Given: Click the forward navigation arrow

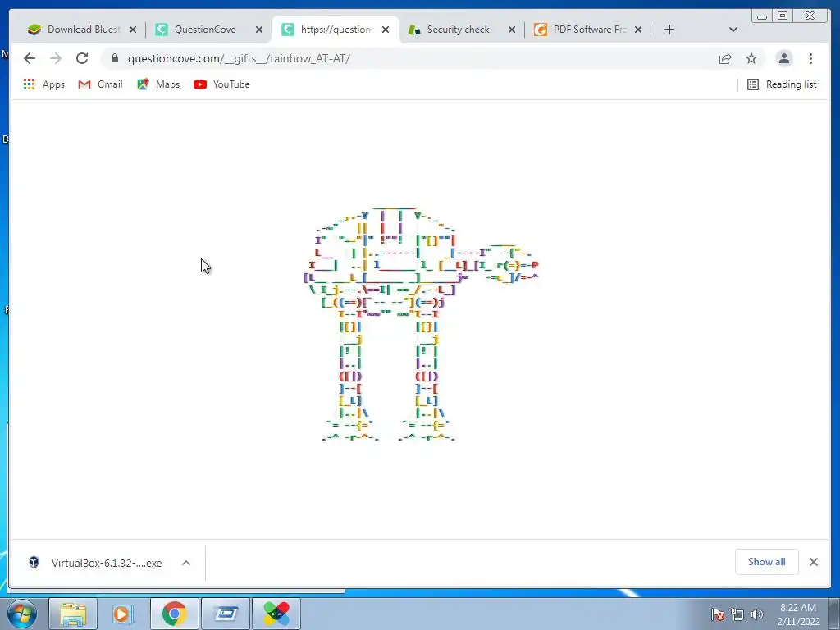Looking at the screenshot, I should tap(56, 58).
